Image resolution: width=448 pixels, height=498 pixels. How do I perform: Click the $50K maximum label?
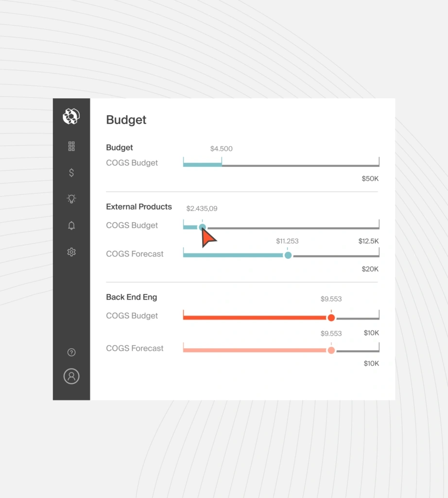click(370, 179)
